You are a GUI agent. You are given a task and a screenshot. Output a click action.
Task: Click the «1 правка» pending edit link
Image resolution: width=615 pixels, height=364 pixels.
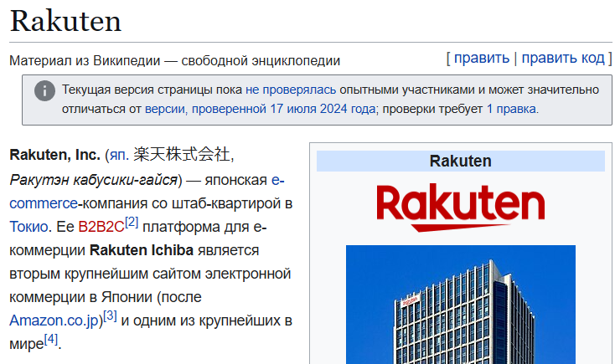pyautogui.click(x=511, y=109)
